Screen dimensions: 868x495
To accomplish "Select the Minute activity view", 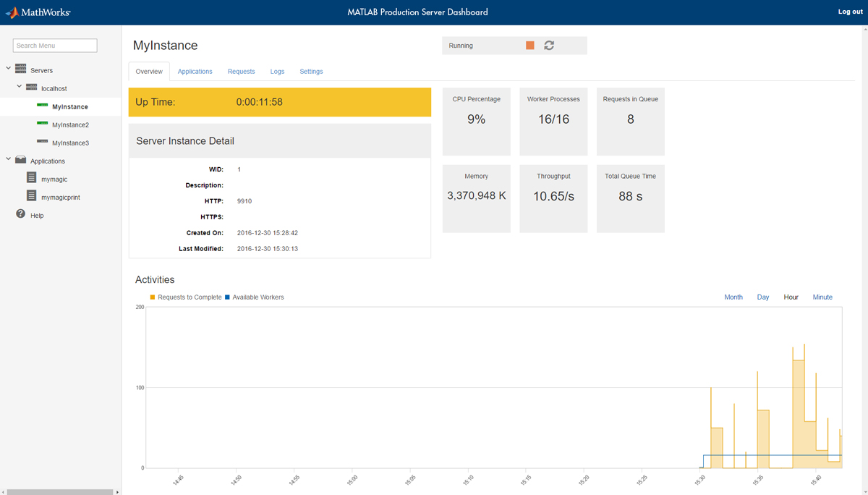I will tap(822, 297).
